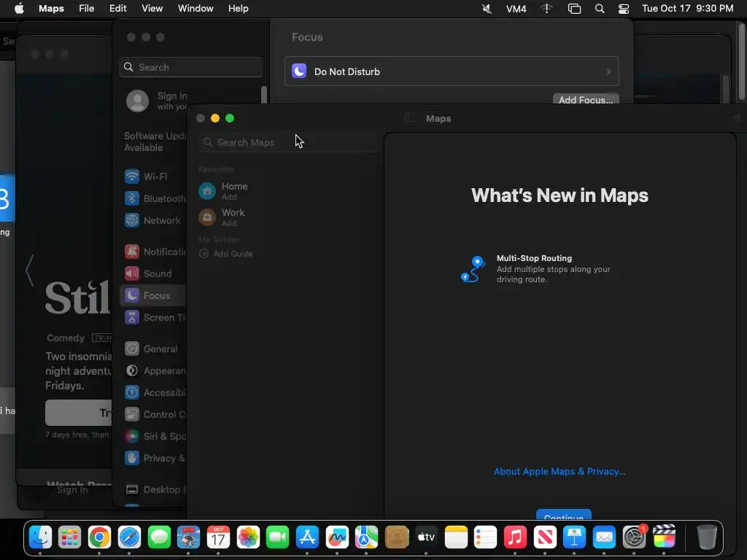Open Reminders from the dock
This screenshot has width=747, height=560.
(x=485, y=537)
